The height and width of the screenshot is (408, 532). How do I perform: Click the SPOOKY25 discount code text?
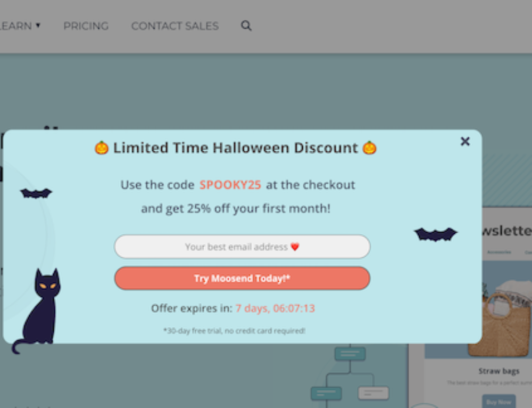click(x=230, y=185)
